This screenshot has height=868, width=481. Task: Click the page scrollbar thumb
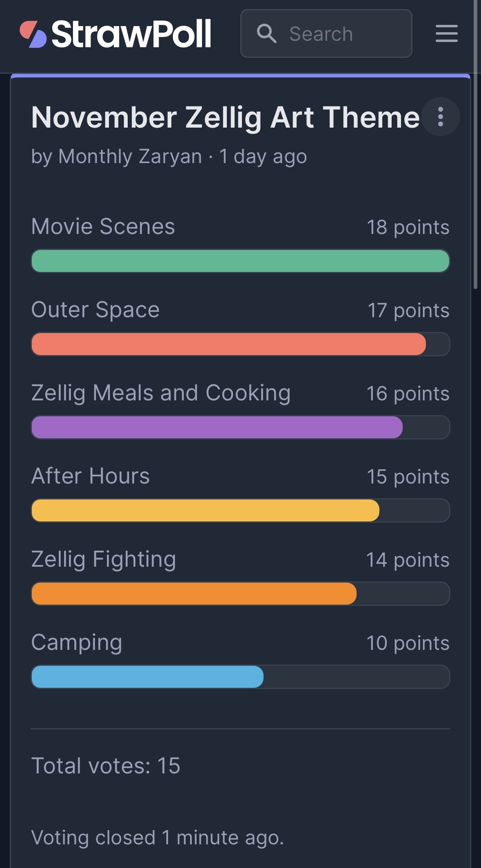pyautogui.click(x=475, y=143)
